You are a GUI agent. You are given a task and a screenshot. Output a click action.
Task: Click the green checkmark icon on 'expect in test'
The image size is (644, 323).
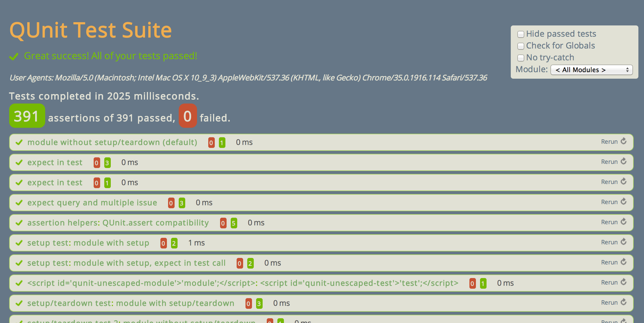(x=19, y=162)
